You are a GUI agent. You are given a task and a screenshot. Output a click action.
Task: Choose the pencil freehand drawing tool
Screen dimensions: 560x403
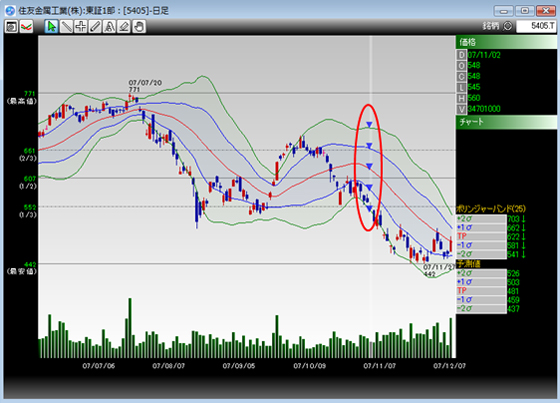pyautogui.click(x=95, y=26)
